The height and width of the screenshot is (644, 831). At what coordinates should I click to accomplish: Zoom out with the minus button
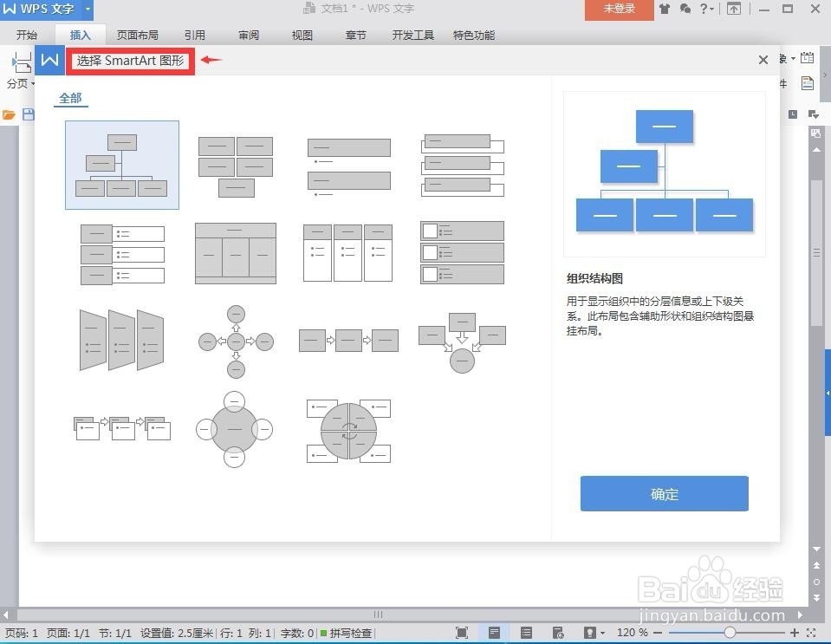coord(658,633)
